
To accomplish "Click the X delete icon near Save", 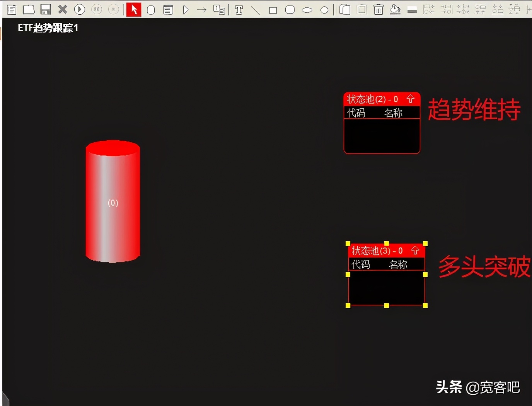I will (62, 10).
